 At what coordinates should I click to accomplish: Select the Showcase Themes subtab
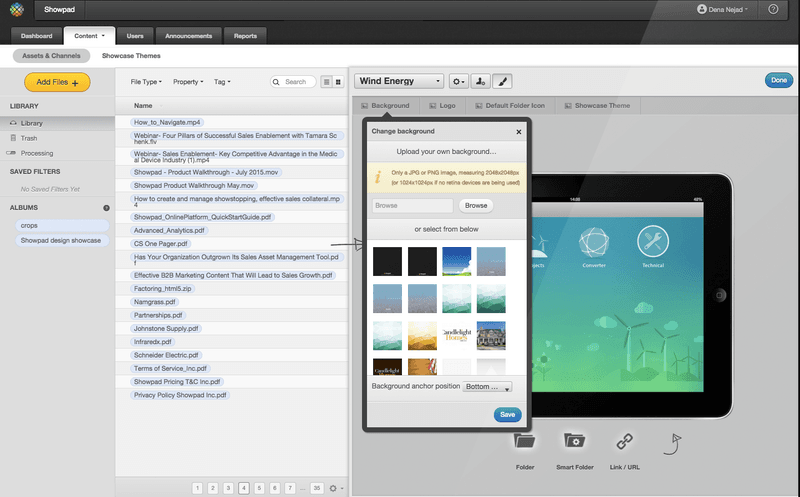click(x=131, y=56)
